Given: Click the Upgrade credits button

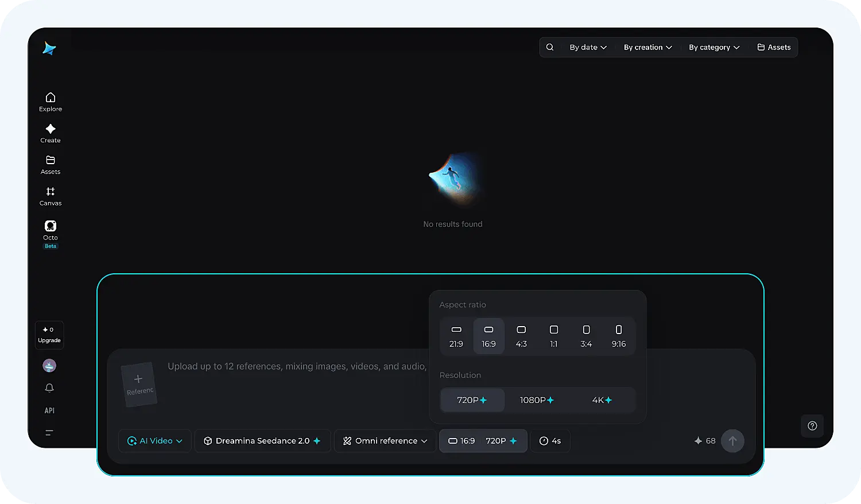Looking at the screenshot, I should pos(49,335).
